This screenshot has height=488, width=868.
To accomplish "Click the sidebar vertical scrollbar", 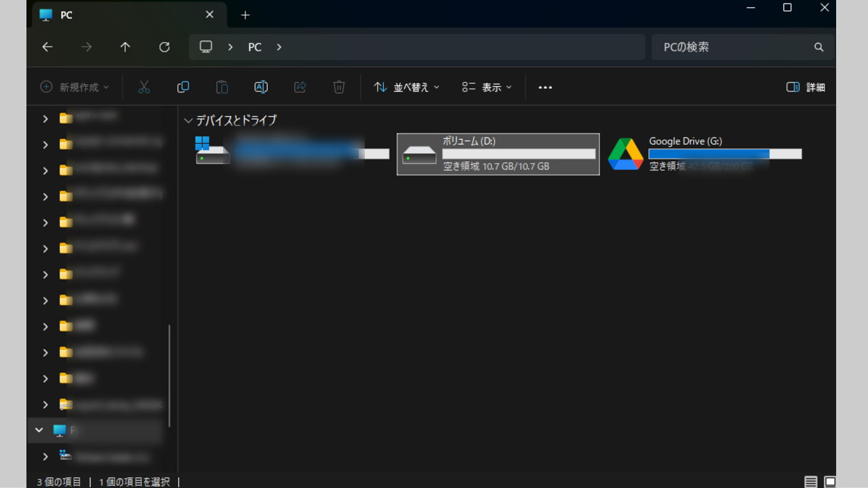I will (170, 375).
